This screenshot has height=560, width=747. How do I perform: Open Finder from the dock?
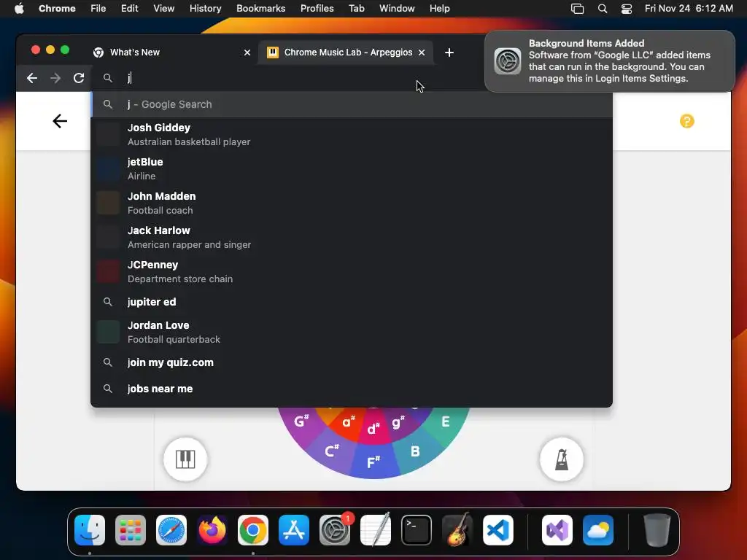(90, 530)
